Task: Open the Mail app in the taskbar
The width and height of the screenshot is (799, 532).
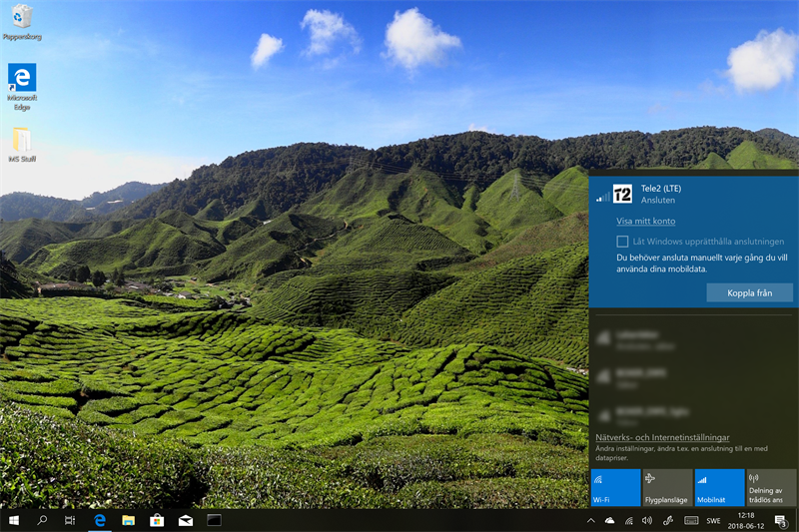Action: coord(185,520)
